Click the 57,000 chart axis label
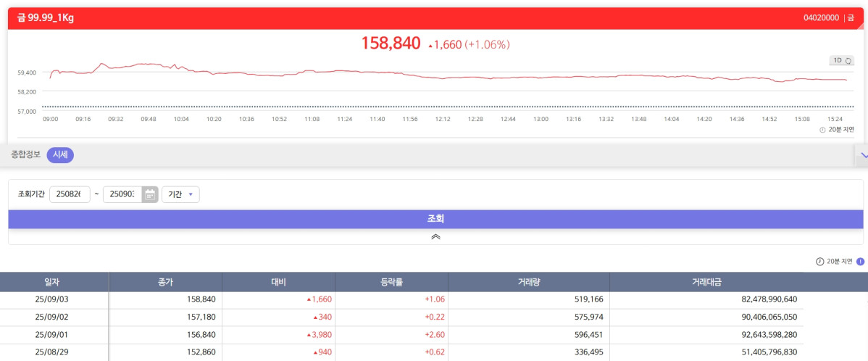Screen dimensions: 868x361 coord(27,112)
